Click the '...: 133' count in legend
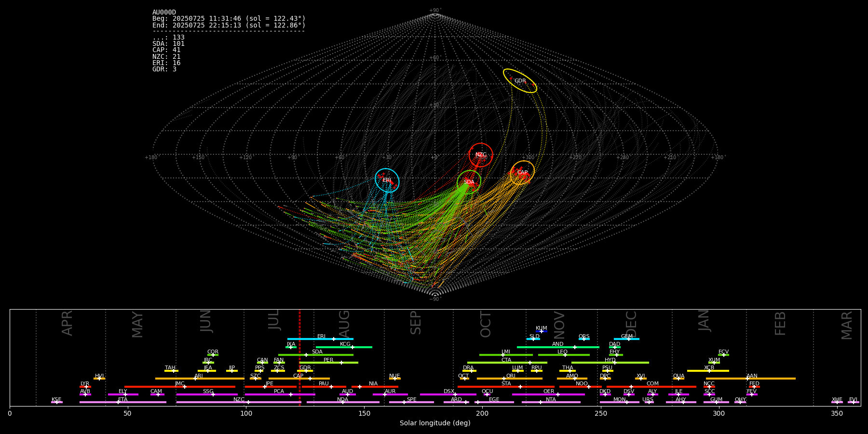The height and width of the screenshot is (434, 868). click(168, 38)
